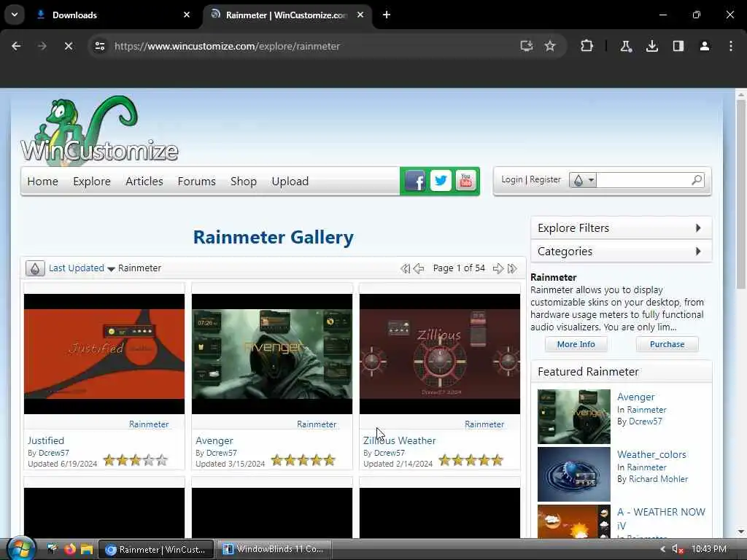747x560 pixels.
Task: Open the Home menu item
Action: (42, 182)
